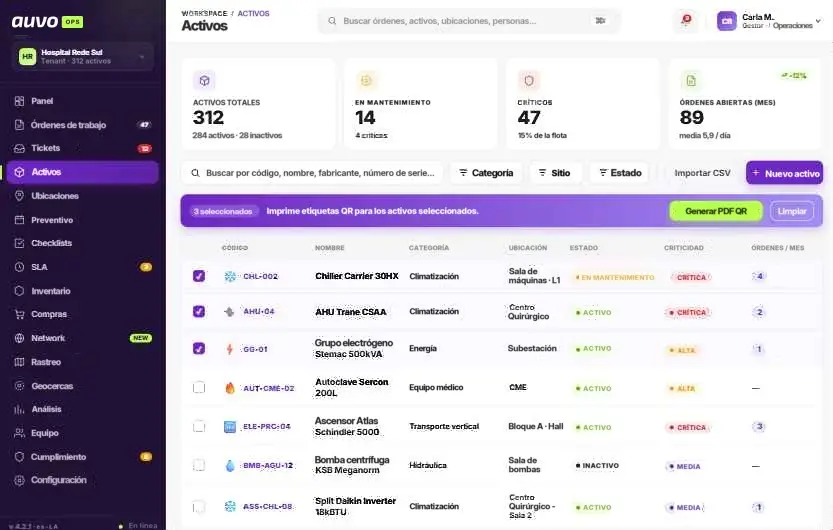
Task: Click the Checklists icon in sidebar
Action: tap(20, 243)
